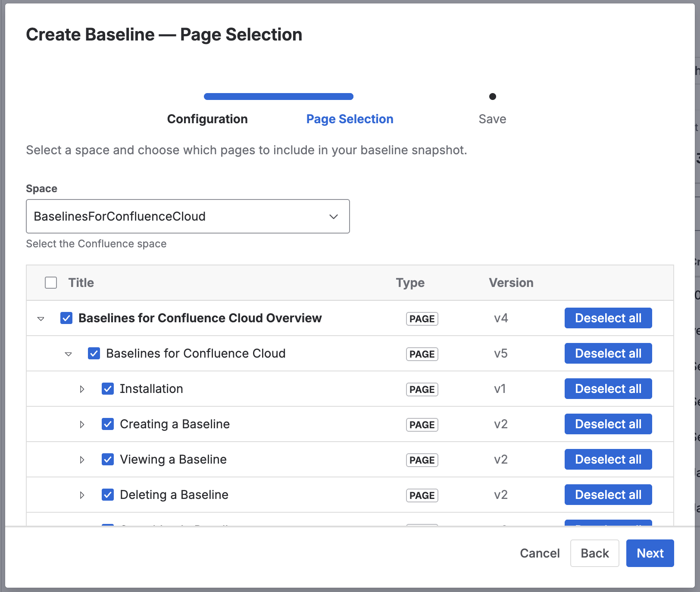700x592 pixels.
Task: Open the Space dropdown BaselinesForConfluenceCloud
Action: pyautogui.click(x=188, y=216)
